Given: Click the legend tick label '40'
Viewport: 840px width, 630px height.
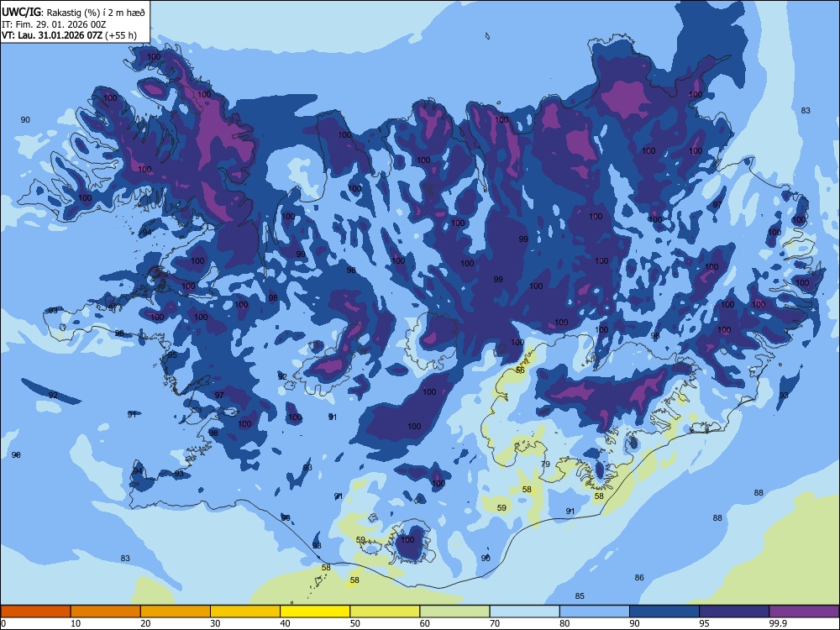Looking at the screenshot, I should (x=286, y=623).
